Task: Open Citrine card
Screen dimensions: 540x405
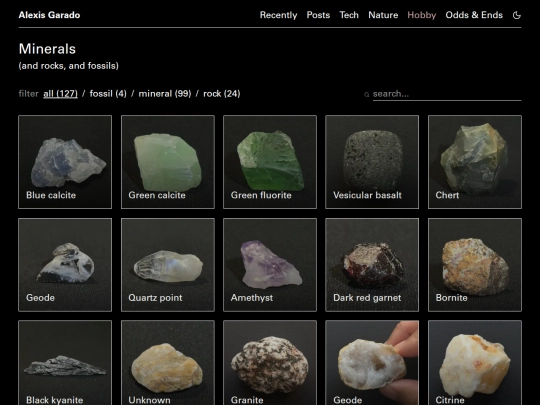Action: 475,363
